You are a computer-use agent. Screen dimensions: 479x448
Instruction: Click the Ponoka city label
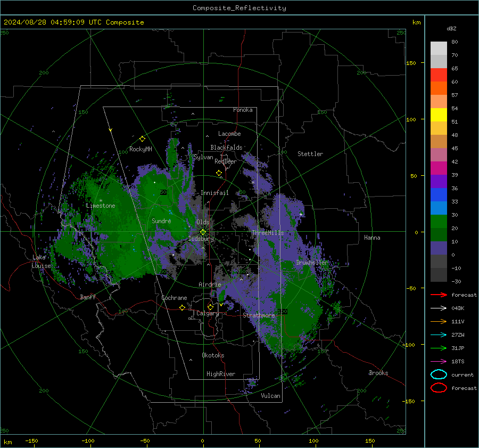243,110
